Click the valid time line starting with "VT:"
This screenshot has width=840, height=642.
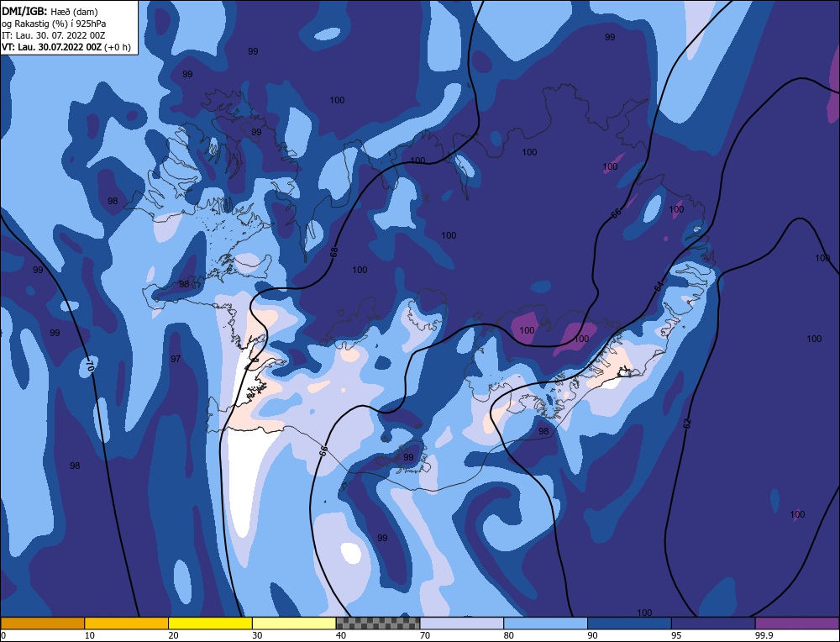(66, 47)
